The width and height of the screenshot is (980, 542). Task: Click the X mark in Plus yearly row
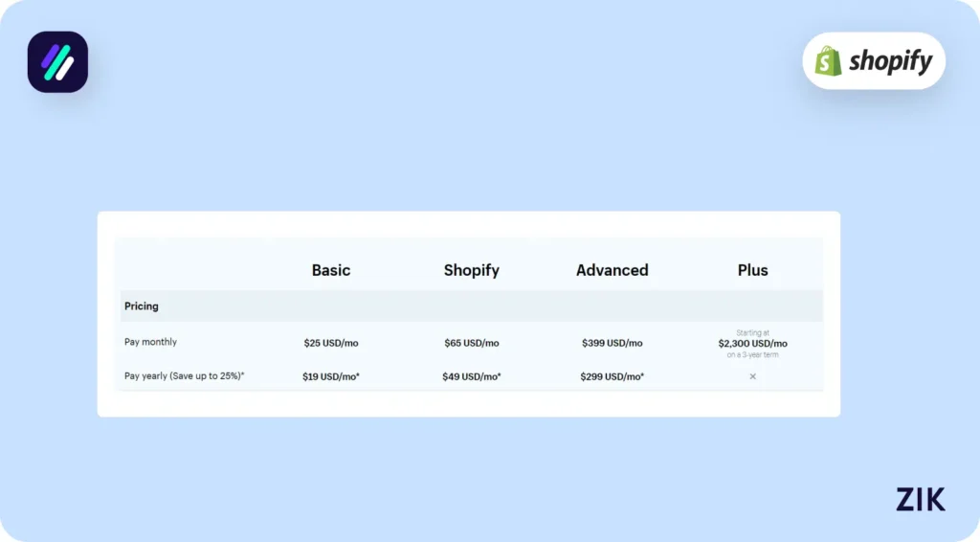pyautogui.click(x=752, y=376)
